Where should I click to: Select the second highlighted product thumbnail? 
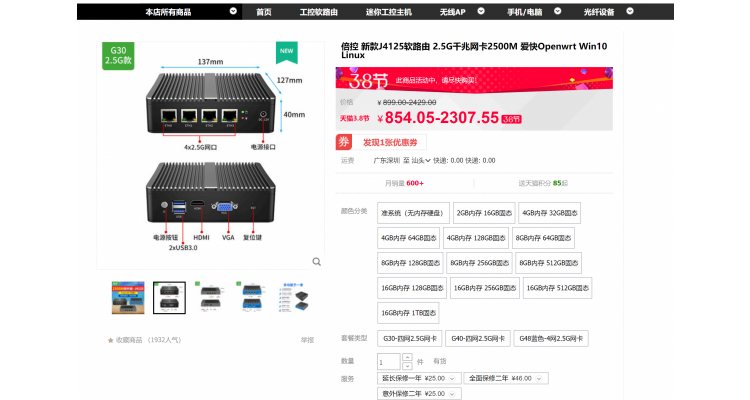169,298
